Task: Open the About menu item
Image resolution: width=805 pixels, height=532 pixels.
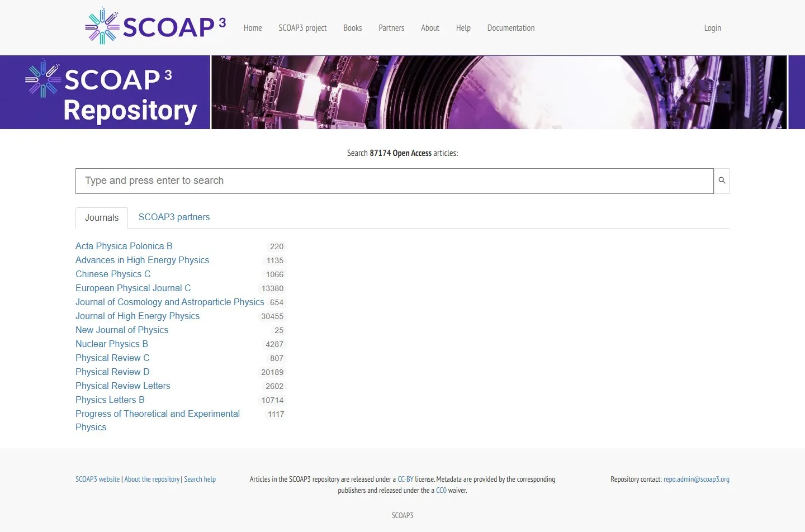Action: (x=430, y=28)
